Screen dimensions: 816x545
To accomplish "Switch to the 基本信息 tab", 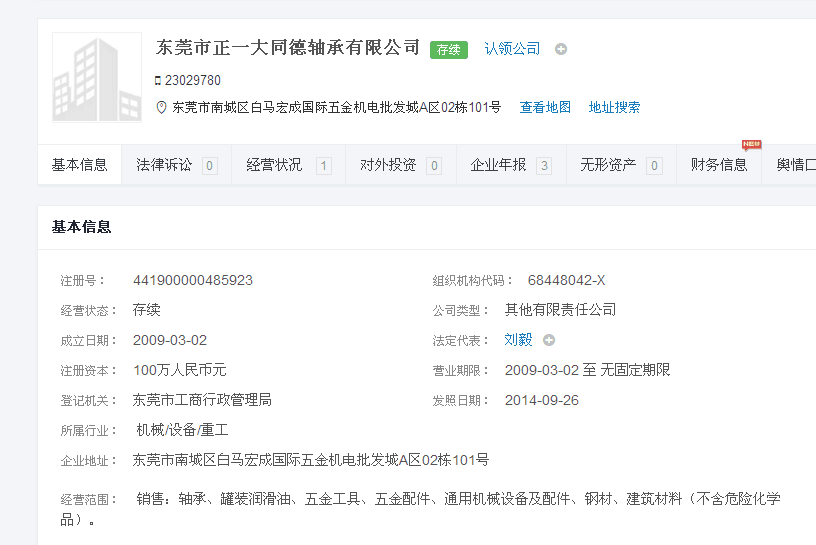I will tap(80, 165).
